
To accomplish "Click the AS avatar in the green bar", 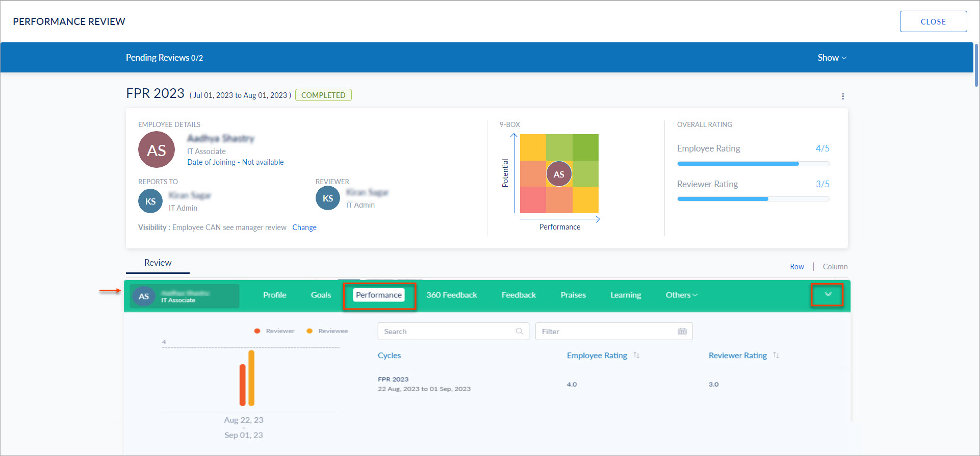I will (144, 296).
